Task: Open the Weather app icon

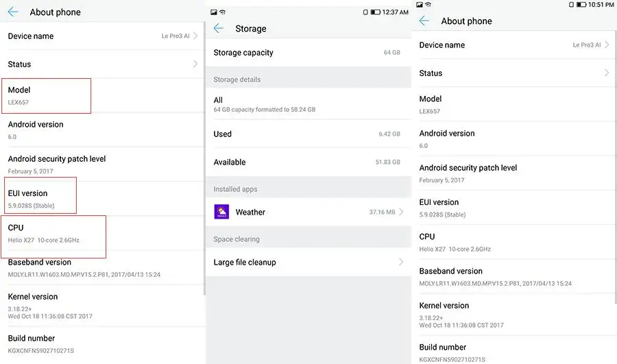Action: tap(221, 212)
